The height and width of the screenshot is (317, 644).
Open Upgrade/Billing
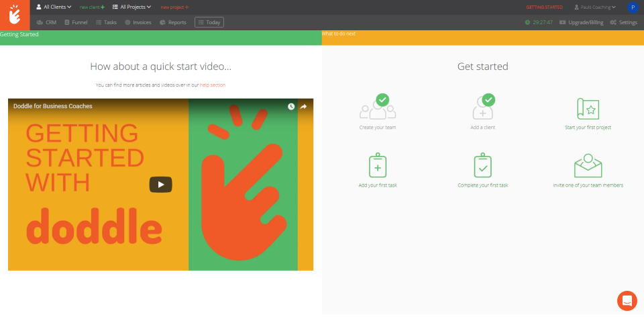tap(582, 23)
